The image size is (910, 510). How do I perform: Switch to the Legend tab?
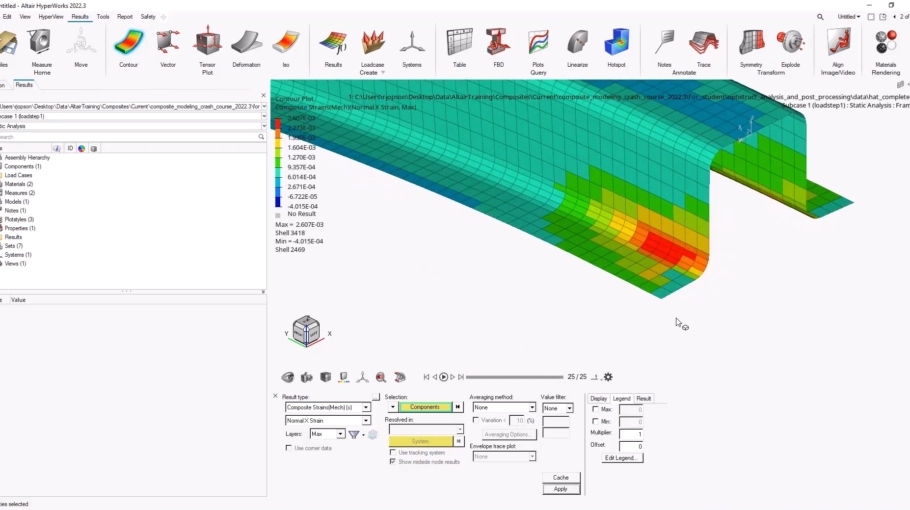622,399
